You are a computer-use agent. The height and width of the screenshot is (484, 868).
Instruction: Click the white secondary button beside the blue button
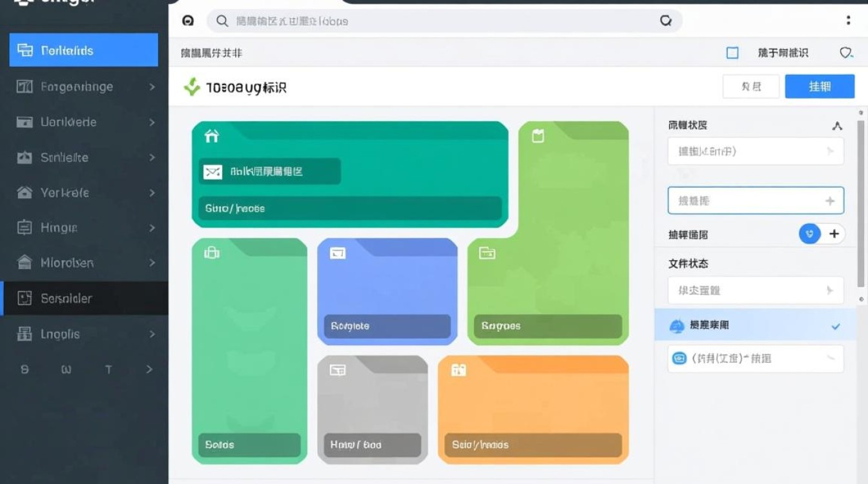(751, 86)
